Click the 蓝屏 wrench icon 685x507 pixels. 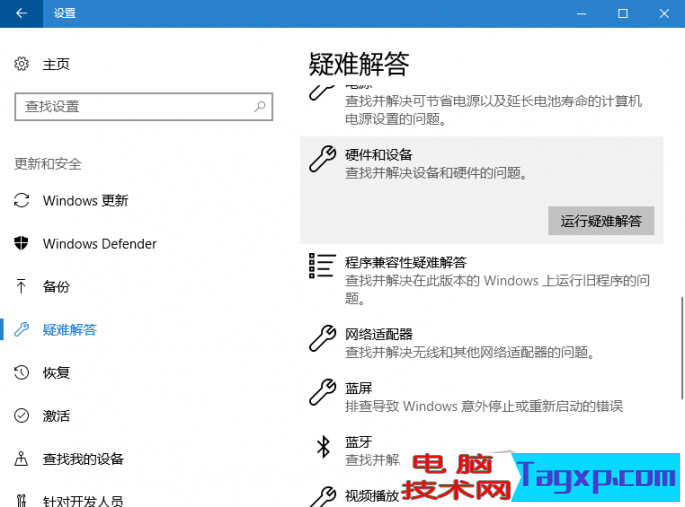point(322,392)
